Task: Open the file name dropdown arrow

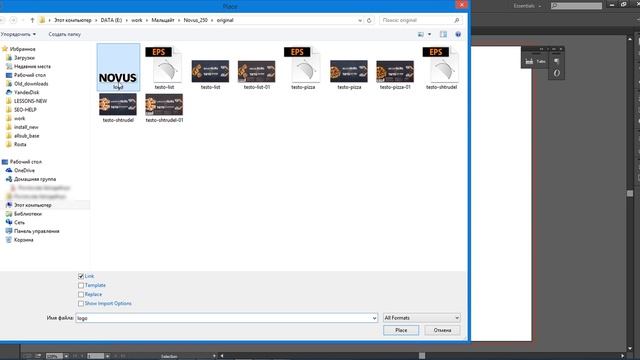Action: pos(374,318)
